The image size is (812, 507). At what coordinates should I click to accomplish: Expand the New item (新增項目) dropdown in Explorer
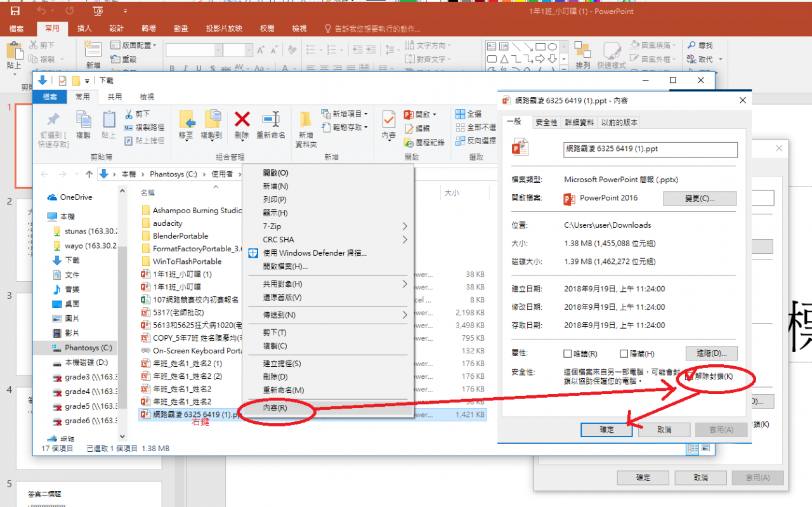coord(344,114)
